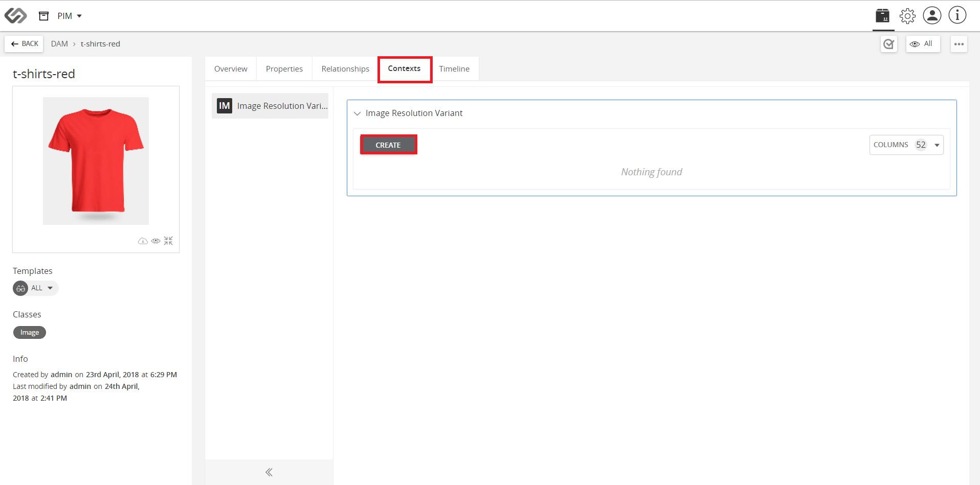Click the t-shirts-red title heading
This screenshot has width=980, height=485.
click(x=44, y=74)
